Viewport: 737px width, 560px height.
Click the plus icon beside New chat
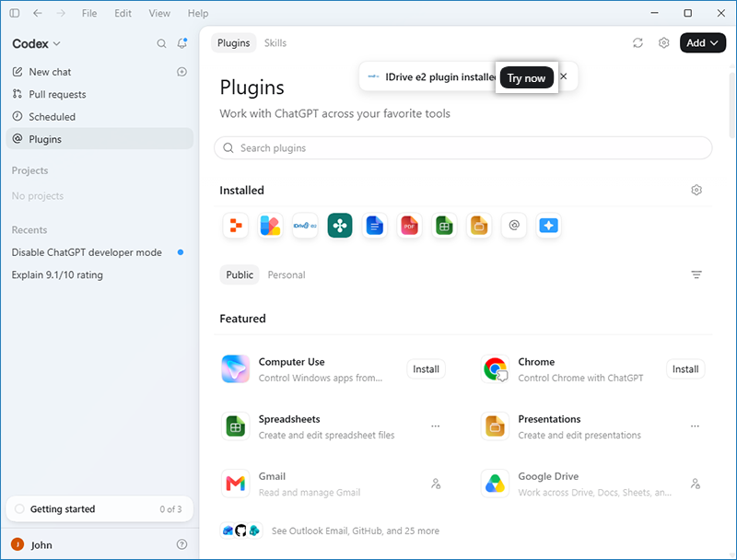181,72
